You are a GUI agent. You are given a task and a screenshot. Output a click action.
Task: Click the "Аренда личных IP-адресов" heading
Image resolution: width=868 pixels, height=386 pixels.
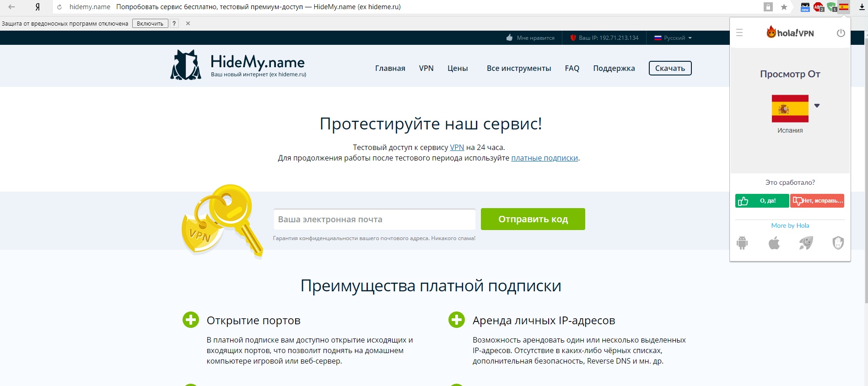[544, 321]
